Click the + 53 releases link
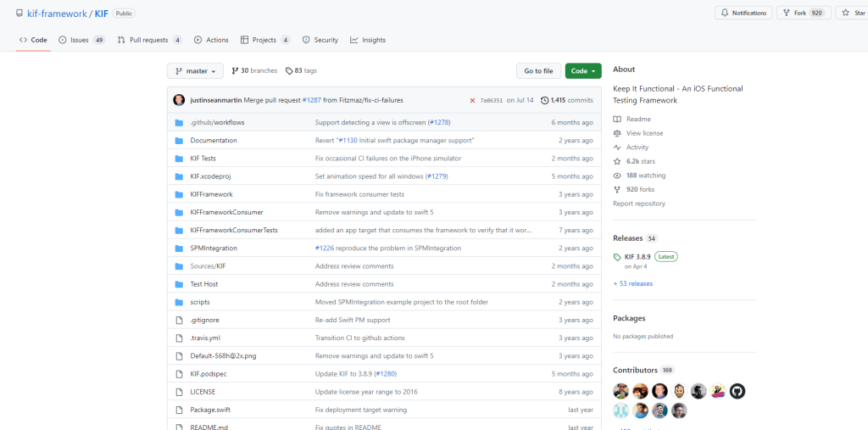868x430 pixels. [x=632, y=284]
